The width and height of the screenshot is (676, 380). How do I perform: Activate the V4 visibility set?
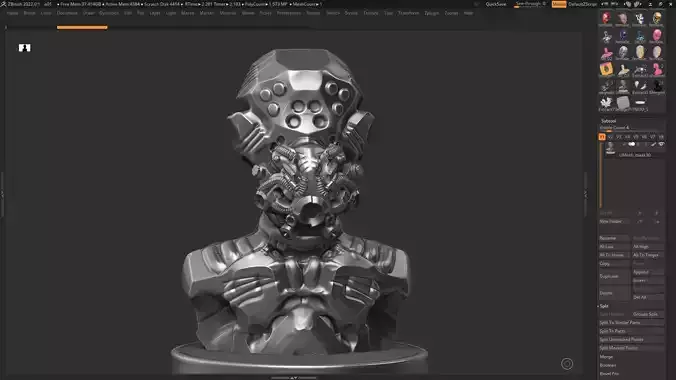point(627,137)
